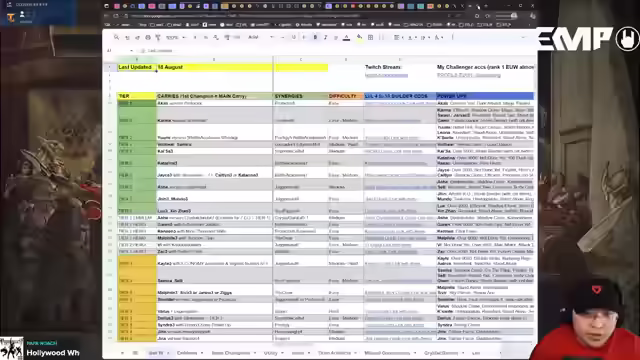Click the print icon in toolbar
Image resolution: width=640 pixels, height=360 pixels.
[148, 37]
